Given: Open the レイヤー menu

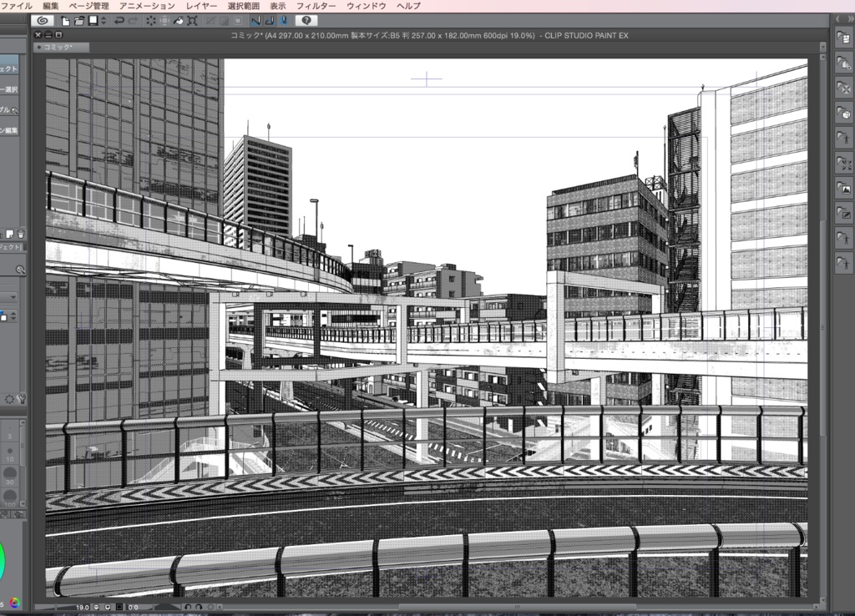Looking at the screenshot, I should tap(201, 6).
